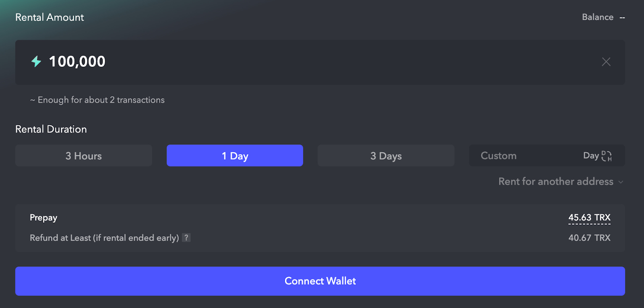Image resolution: width=644 pixels, height=308 pixels.
Task: Toggle the Day/Hour unit switch icon on Custom
Action: 607,156
